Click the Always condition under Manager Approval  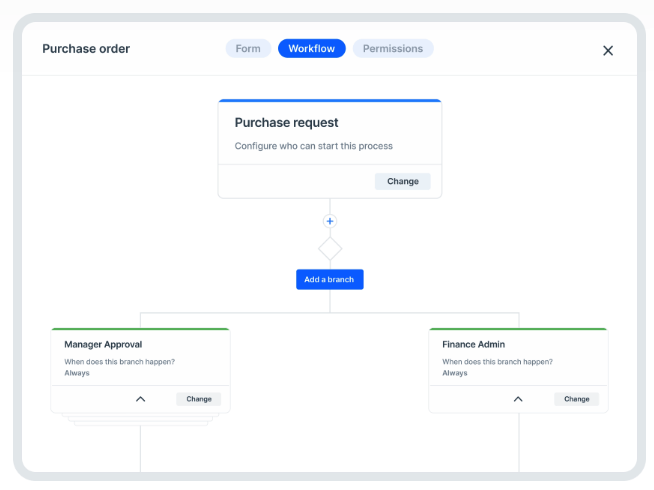coord(77,373)
